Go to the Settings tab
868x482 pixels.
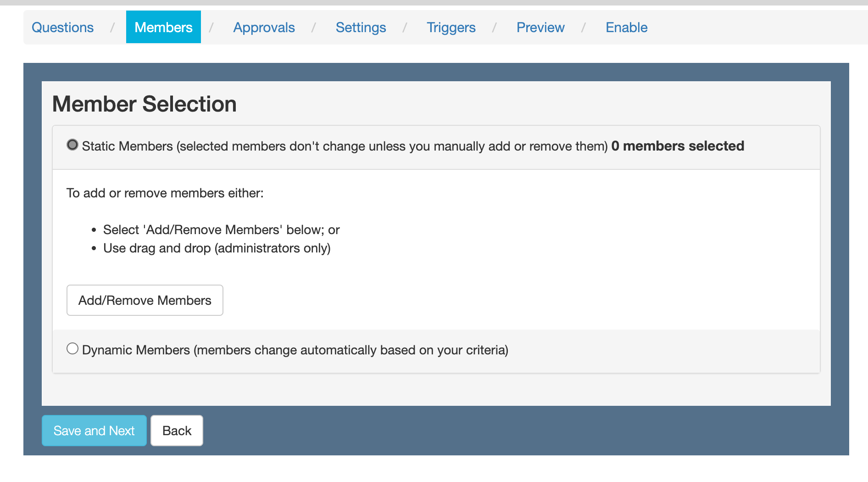click(361, 28)
